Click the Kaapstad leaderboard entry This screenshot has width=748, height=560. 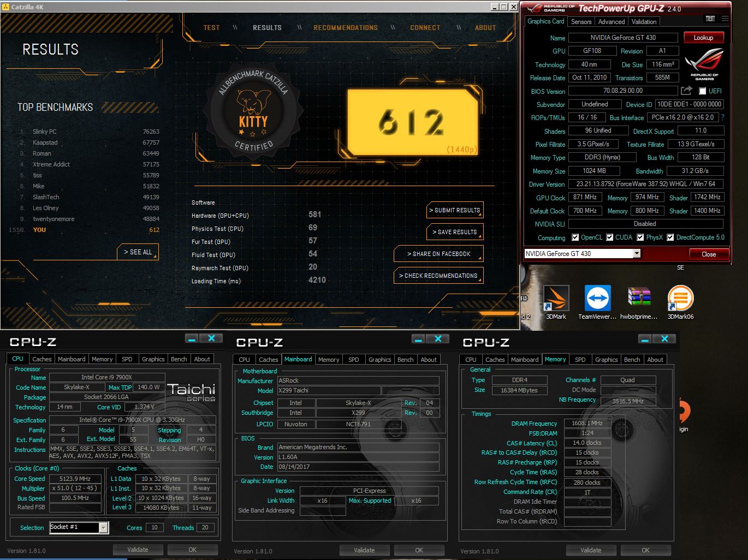pos(90,142)
